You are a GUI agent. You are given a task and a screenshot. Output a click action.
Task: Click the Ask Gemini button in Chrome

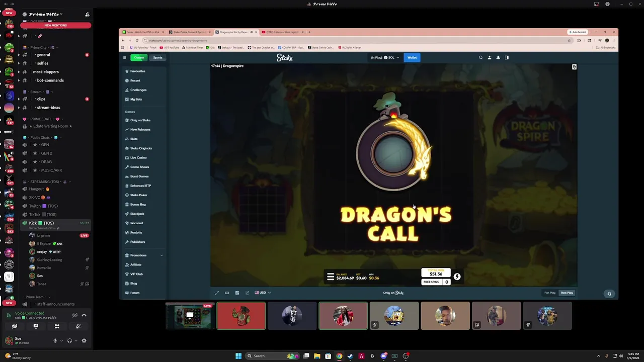point(578,32)
